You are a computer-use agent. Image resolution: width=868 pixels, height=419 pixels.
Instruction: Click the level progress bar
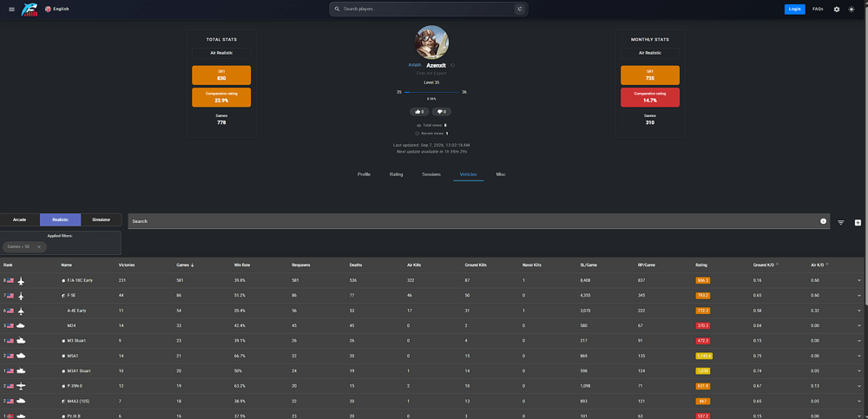click(x=431, y=93)
